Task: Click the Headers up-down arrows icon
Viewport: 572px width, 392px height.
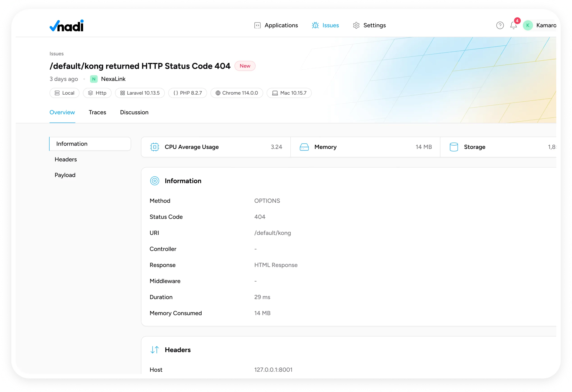Action: click(154, 350)
